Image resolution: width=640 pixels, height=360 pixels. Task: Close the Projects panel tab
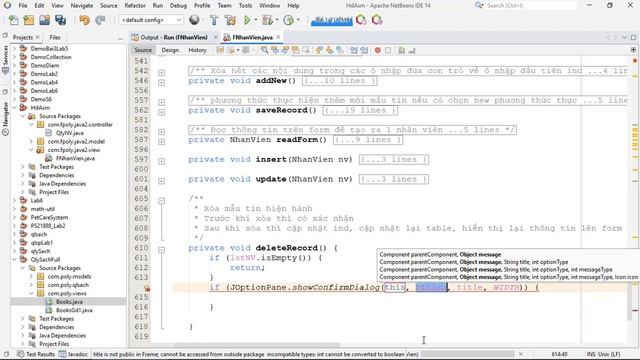(x=38, y=37)
